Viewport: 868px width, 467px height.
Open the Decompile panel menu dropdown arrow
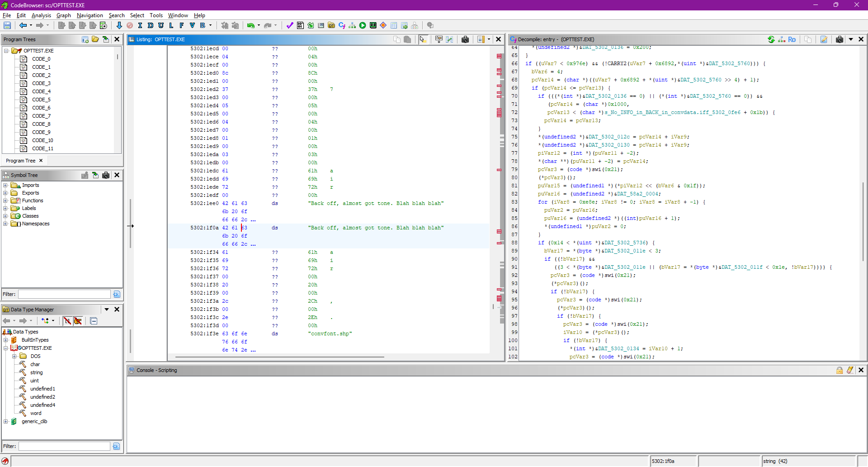tap(851, 39)
